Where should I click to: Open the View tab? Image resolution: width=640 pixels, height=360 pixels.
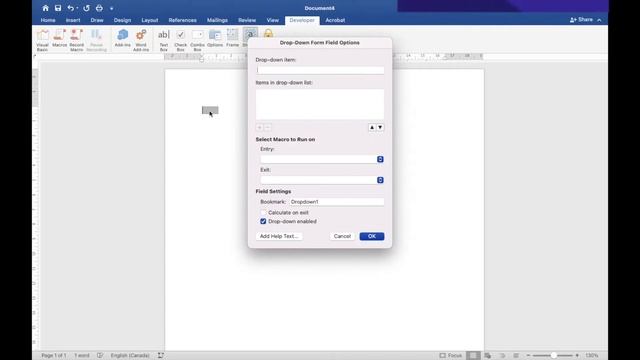273,20
